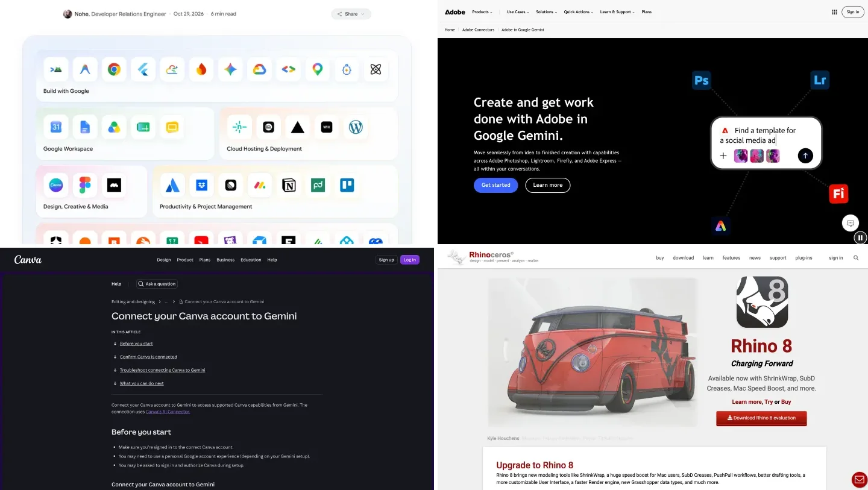Click the Atlassian icon in Productivity
The width and height of the screenshot is (868, 490).
click(x=172, y=185)
